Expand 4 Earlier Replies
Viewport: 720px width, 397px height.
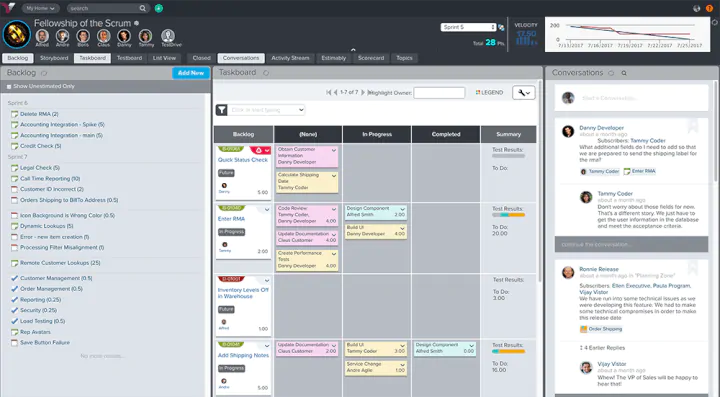click(602, 347)
